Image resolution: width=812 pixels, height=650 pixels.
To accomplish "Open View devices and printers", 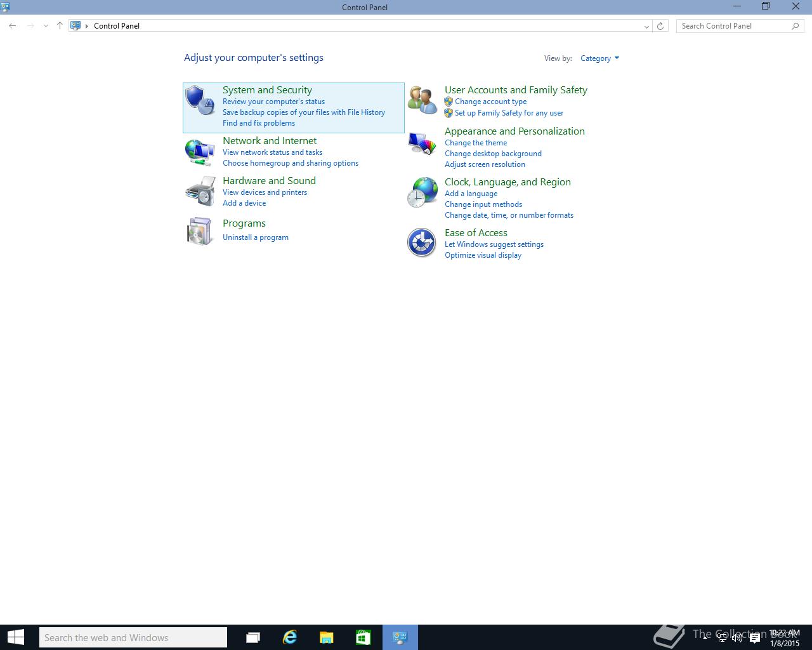I will pos(265,192).
